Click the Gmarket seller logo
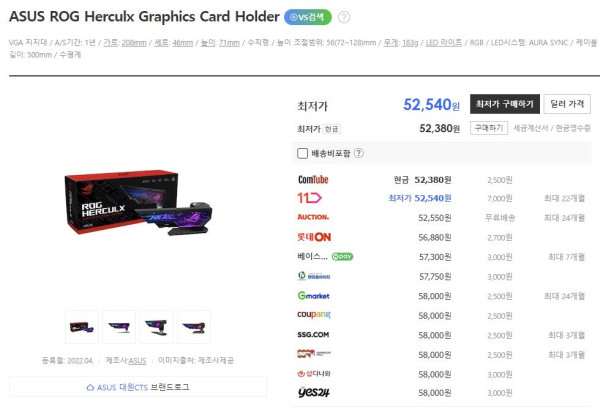 pos(313,295)
